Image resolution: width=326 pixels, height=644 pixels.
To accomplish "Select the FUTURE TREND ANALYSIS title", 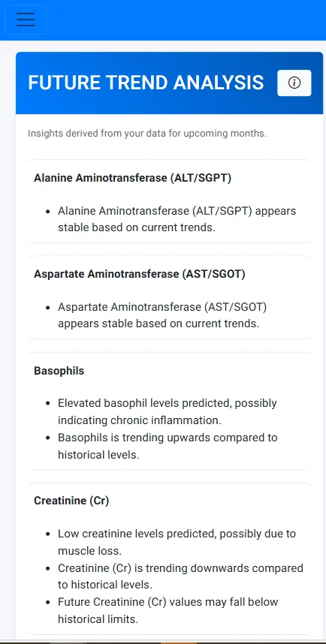I will coord(146,83).
